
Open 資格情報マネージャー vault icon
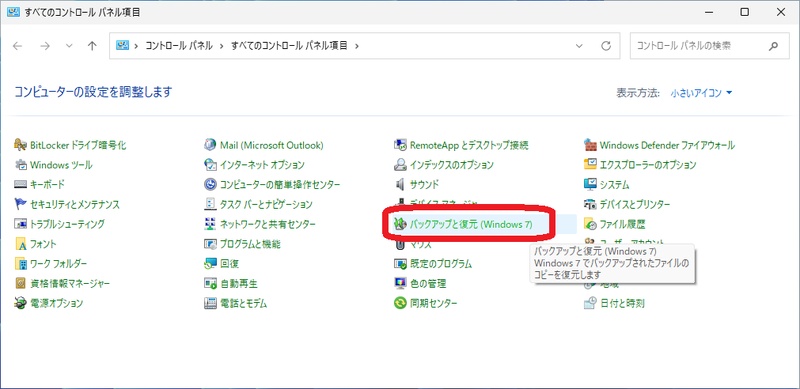click(21, 283)
